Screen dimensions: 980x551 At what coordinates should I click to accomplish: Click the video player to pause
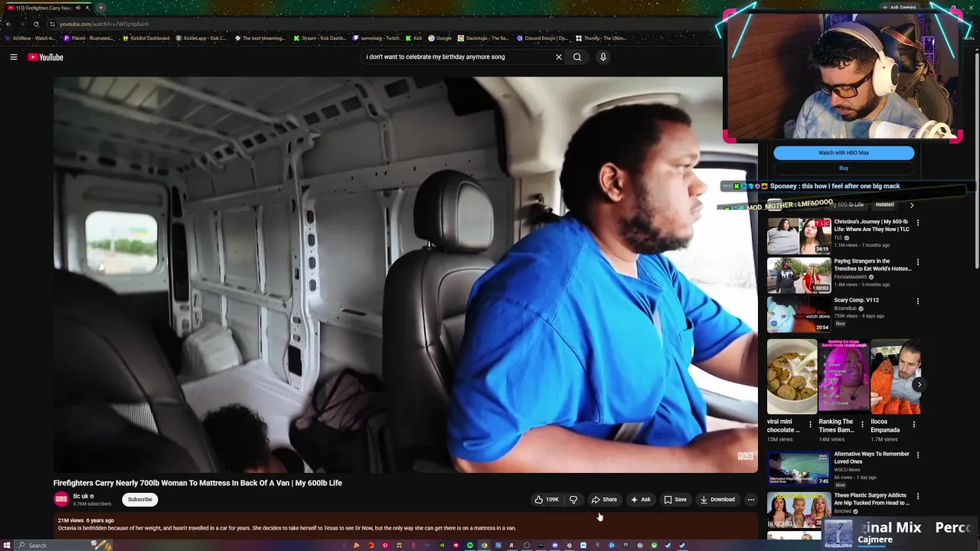click(x=406, y=275)
